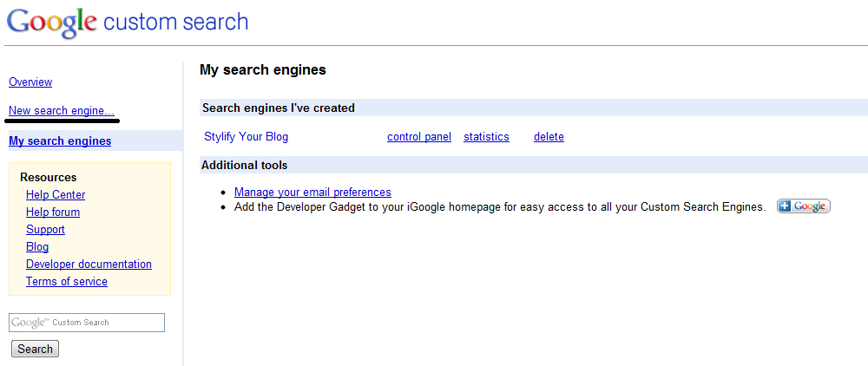
Task: Open Developer documentation
Action: [89, 265]
